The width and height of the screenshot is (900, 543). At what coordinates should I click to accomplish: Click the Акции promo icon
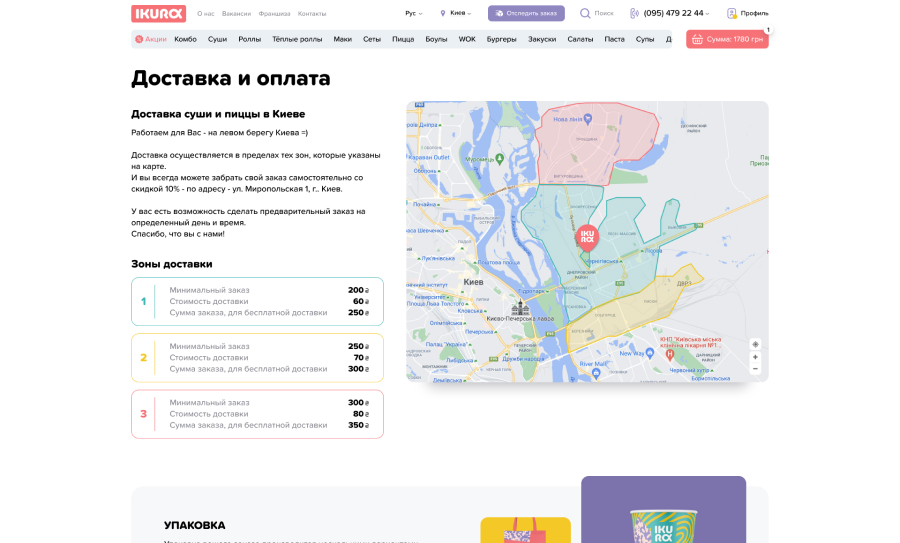[139, 39]
